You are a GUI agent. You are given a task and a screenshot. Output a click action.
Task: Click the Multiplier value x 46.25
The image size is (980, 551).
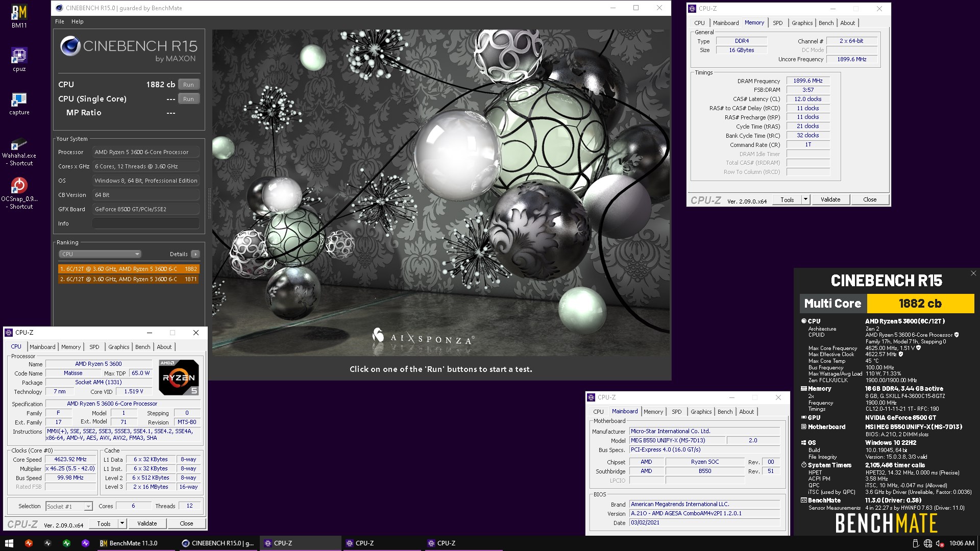pyautogui.click(x=70, y=468)
